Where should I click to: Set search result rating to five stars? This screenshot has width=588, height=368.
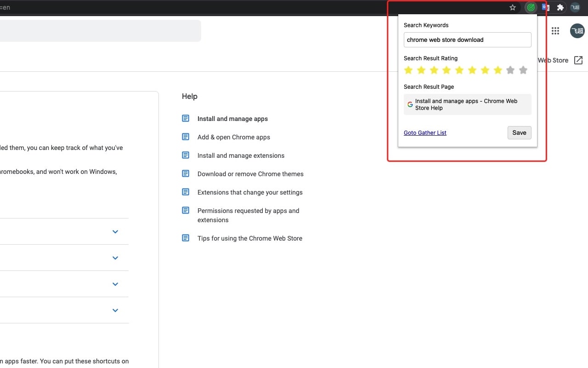[x=459, y=70]
